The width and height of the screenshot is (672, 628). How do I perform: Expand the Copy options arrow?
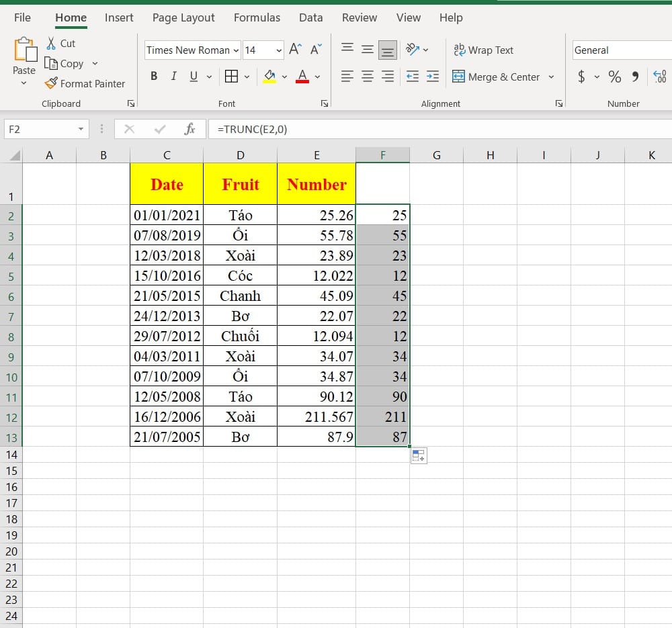95,63
